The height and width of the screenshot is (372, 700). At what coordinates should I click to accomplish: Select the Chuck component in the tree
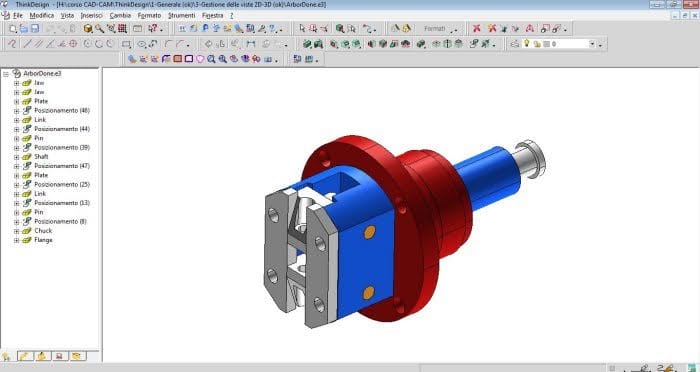(x=43, y=231)
